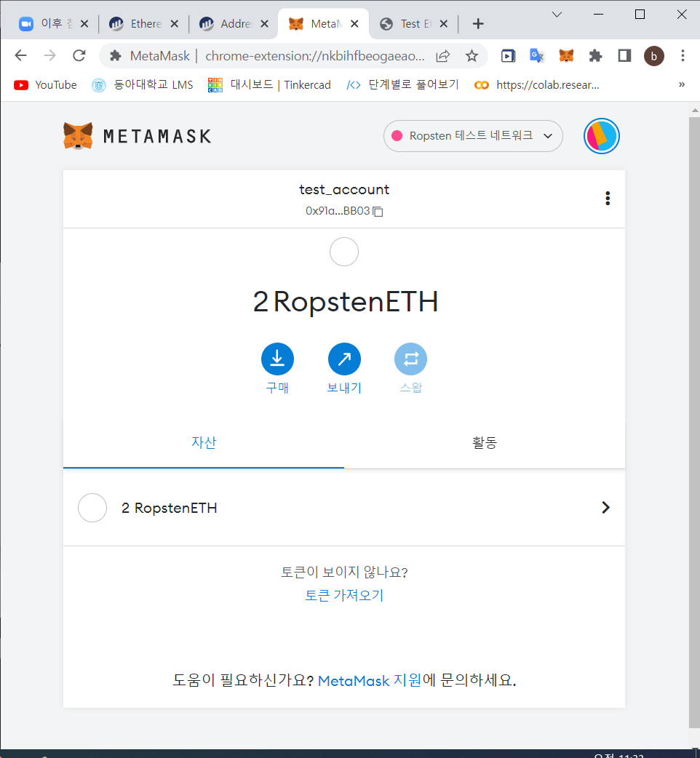This screenshot has width=700, height=758.
Task: Close the 'Test E' tab
Action: click(x=443, y=24)
